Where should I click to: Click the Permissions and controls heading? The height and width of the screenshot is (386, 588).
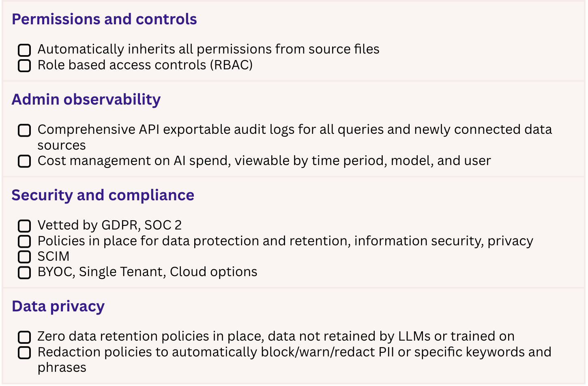point(104,19)
